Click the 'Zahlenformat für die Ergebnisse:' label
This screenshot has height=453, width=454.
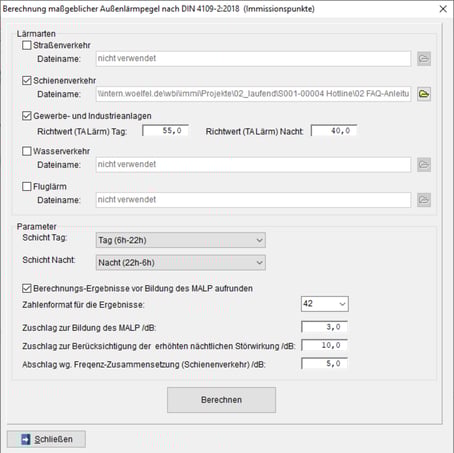pos(83,305)
